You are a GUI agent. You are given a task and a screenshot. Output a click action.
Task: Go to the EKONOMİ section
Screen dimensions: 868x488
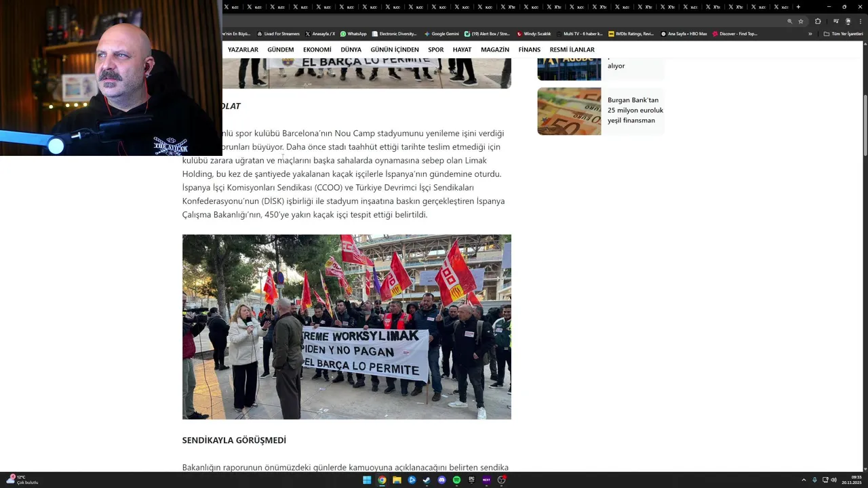coord(317,49)
